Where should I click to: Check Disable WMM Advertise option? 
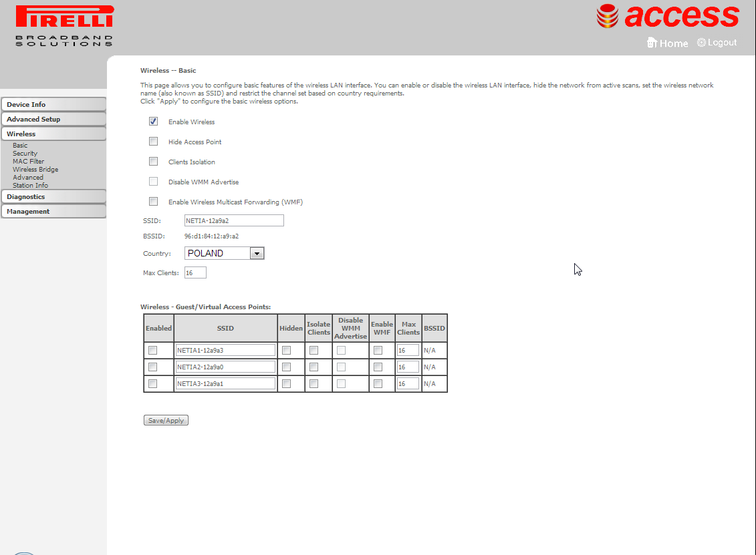[x=153, y=181]
